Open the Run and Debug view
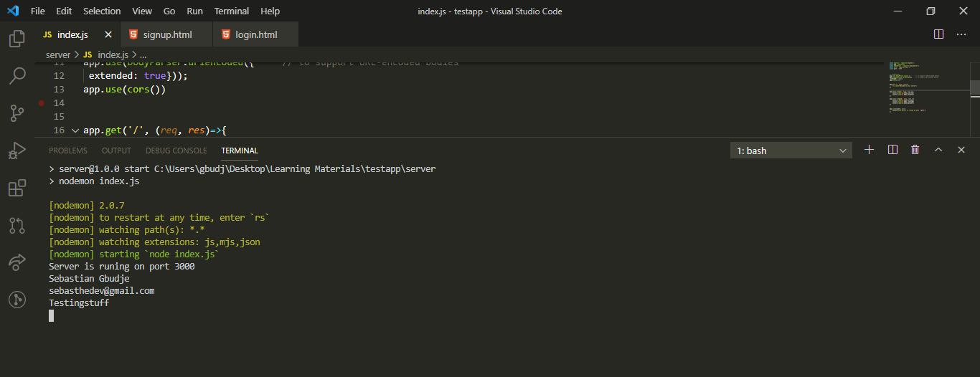This screenshot has height=377, width=980. (17, 151)
